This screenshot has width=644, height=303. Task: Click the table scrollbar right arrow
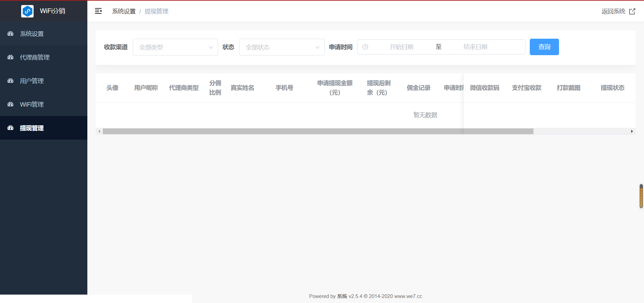pos(632,131)
